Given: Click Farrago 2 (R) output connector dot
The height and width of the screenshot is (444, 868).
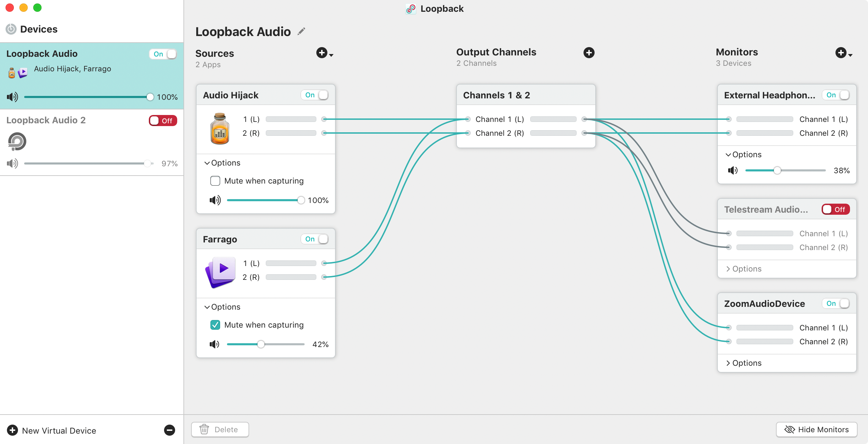Looking at the screenshot, I should pos(324,277).
